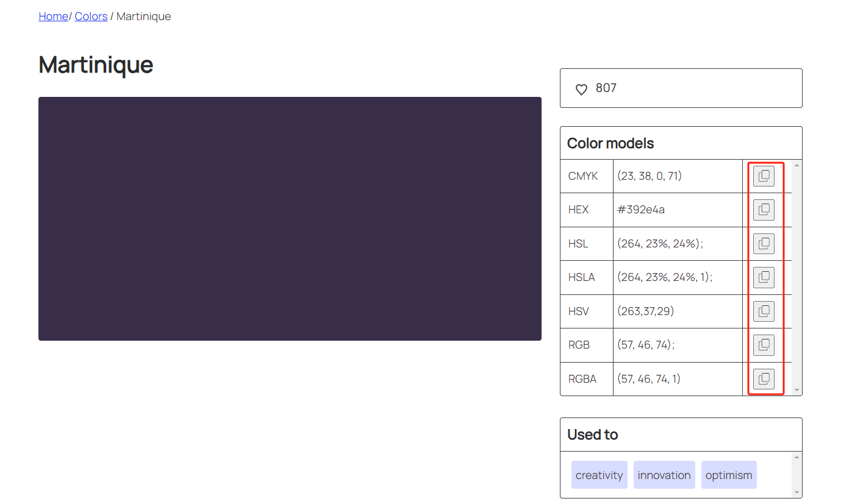Copy the HSLA color value

tap(764, 277)
